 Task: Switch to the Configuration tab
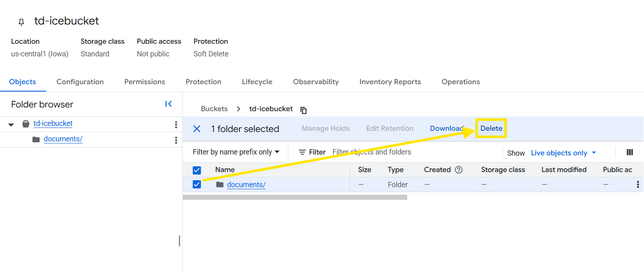(80, 82)
